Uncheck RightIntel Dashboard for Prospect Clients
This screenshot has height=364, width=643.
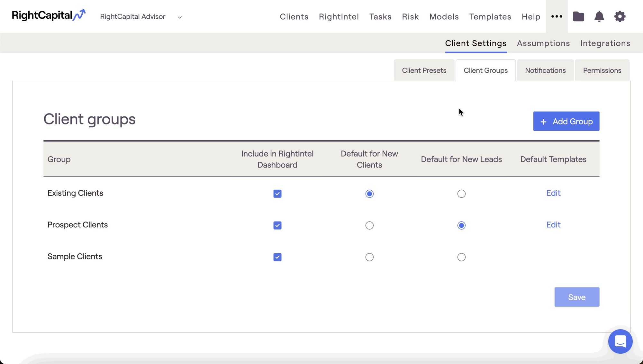[x=277, y=225]
